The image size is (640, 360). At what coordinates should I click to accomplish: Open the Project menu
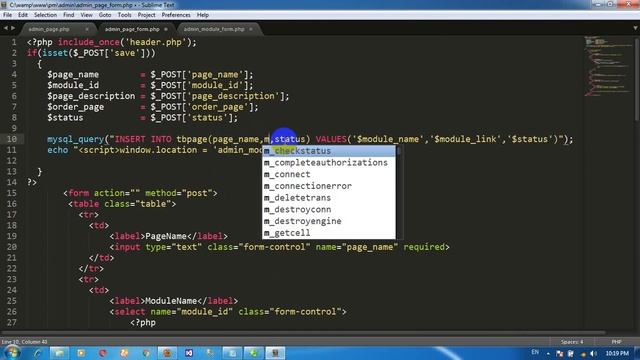(147, 15)
